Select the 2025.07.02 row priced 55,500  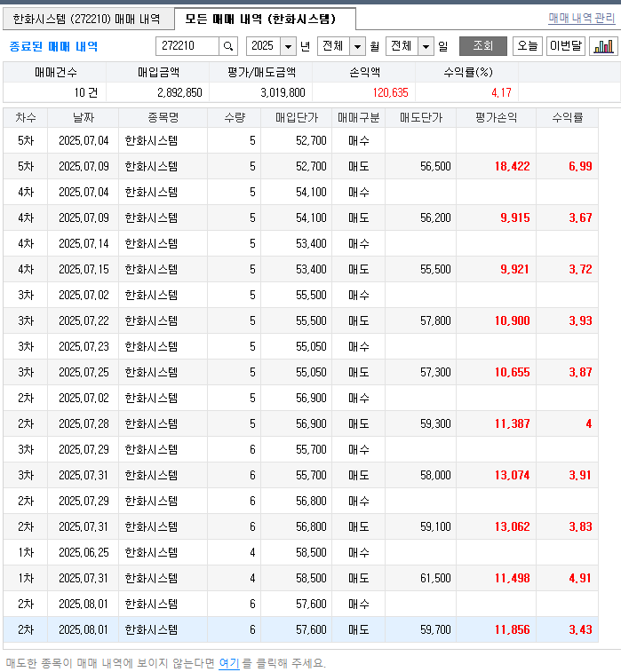(x=300, y=295)
